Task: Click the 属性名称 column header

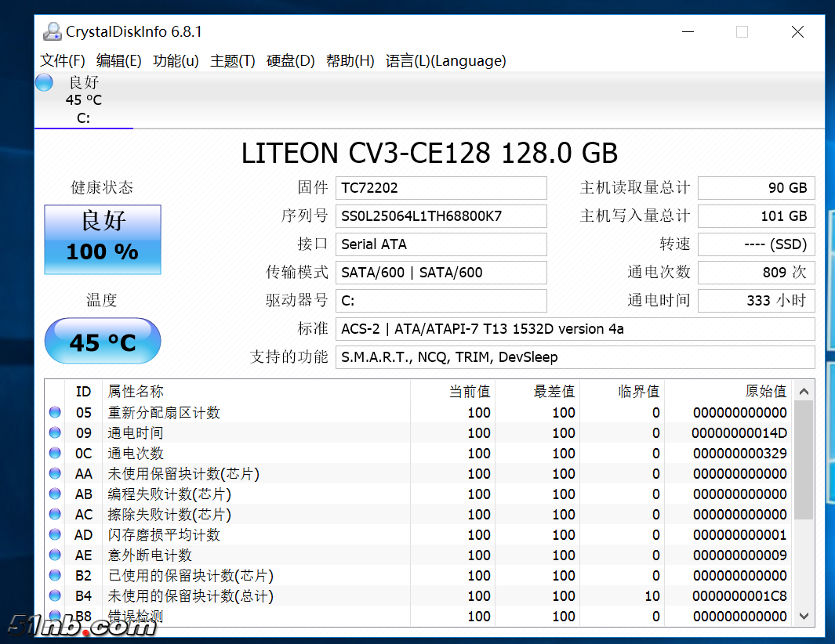Action: pyautogui.click(x=136, y=391)
